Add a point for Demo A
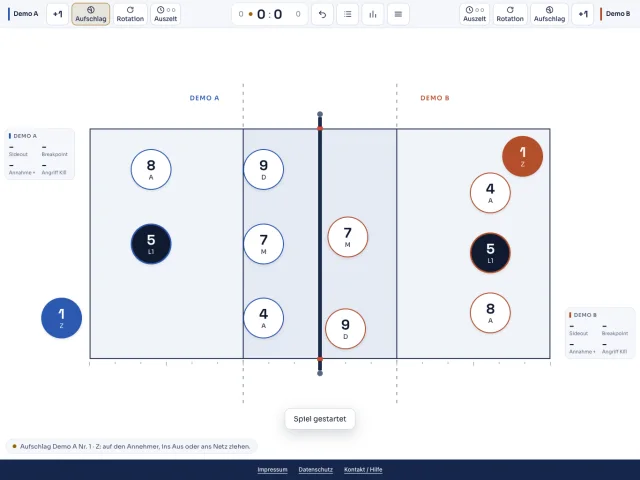This screenshot has width=640, height=480. [58, 14]
